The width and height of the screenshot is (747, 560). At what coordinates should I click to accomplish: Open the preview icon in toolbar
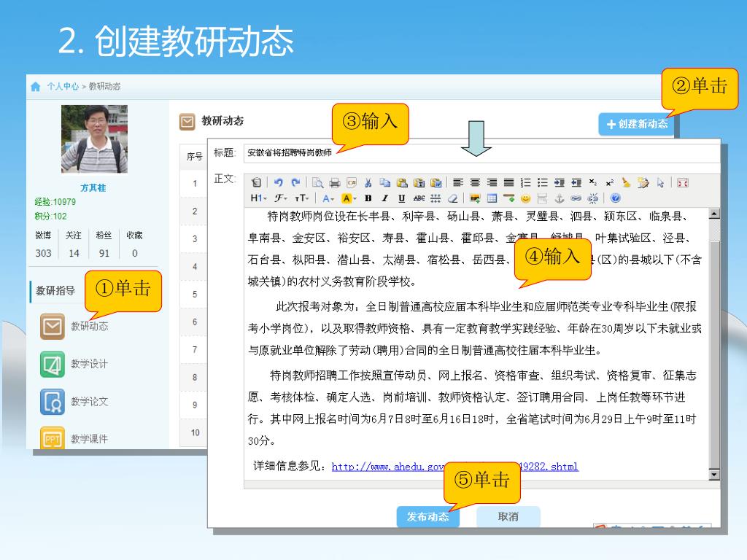(318, 182)
